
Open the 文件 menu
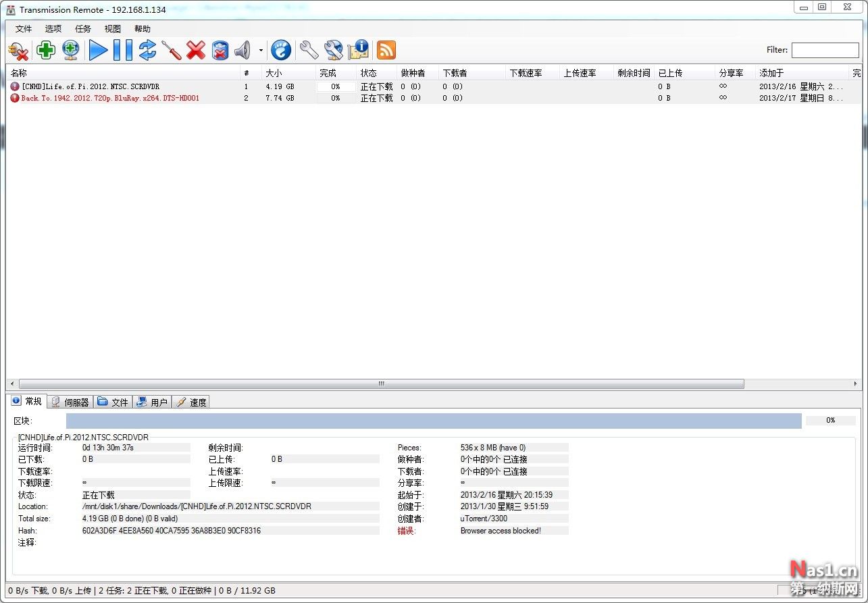pos(24,29)
